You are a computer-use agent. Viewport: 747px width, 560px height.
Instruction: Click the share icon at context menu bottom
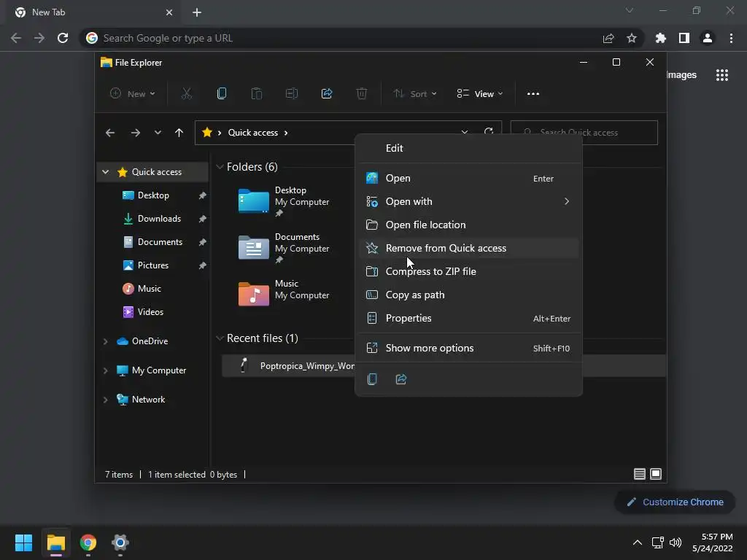point(401,379)
